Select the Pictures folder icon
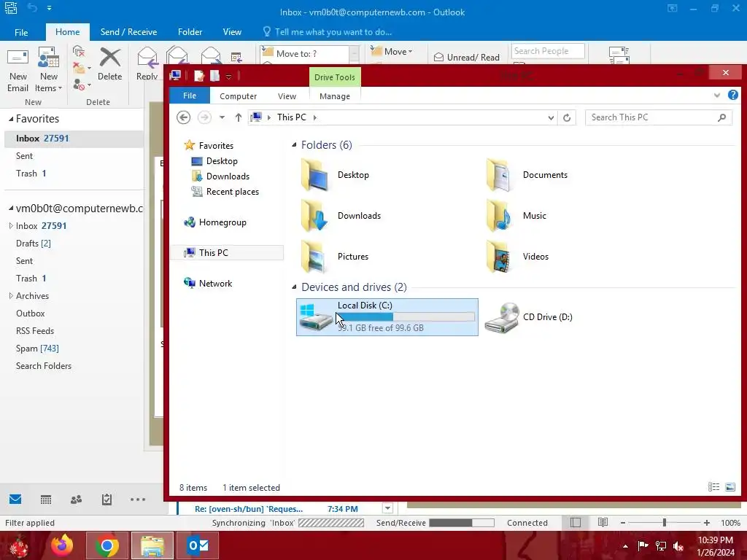 point(314,257)
